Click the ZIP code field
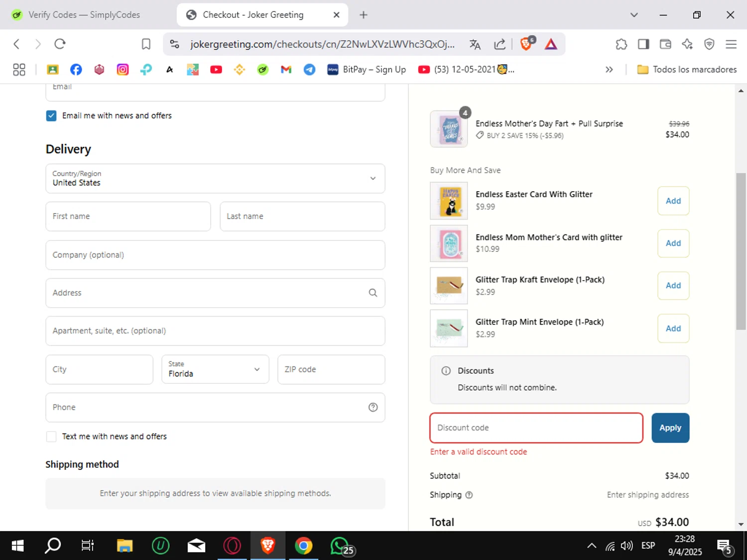747x560 pixels. coord(331,369)
